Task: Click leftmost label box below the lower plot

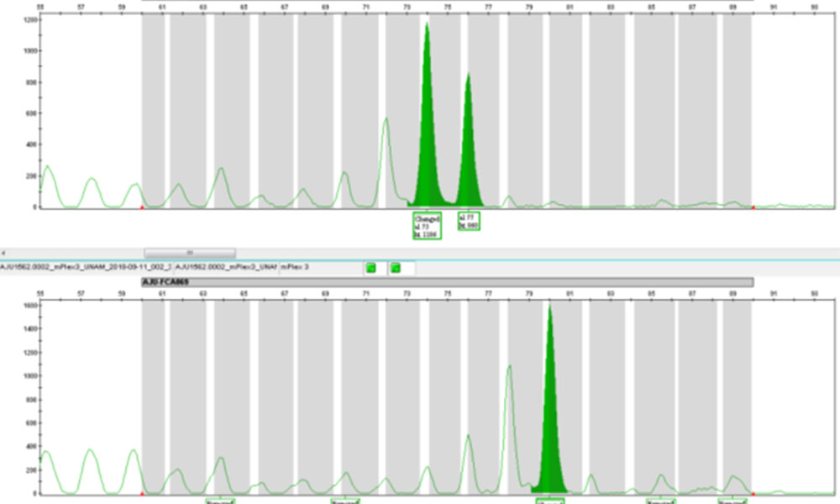Action: coord(220,501)
